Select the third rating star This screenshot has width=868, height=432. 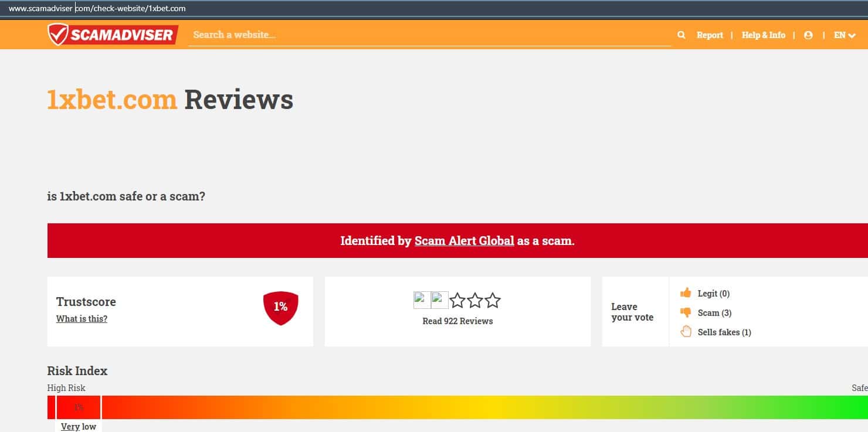457,301
